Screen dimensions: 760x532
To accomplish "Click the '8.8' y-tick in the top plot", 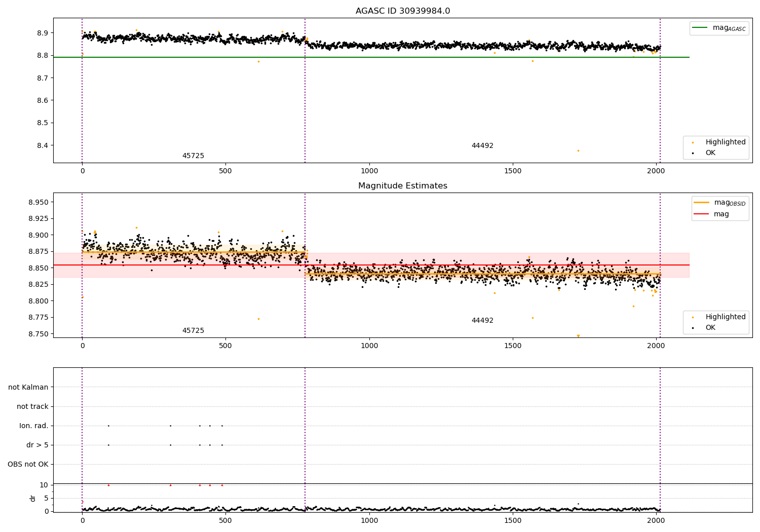I will point(43,55).
